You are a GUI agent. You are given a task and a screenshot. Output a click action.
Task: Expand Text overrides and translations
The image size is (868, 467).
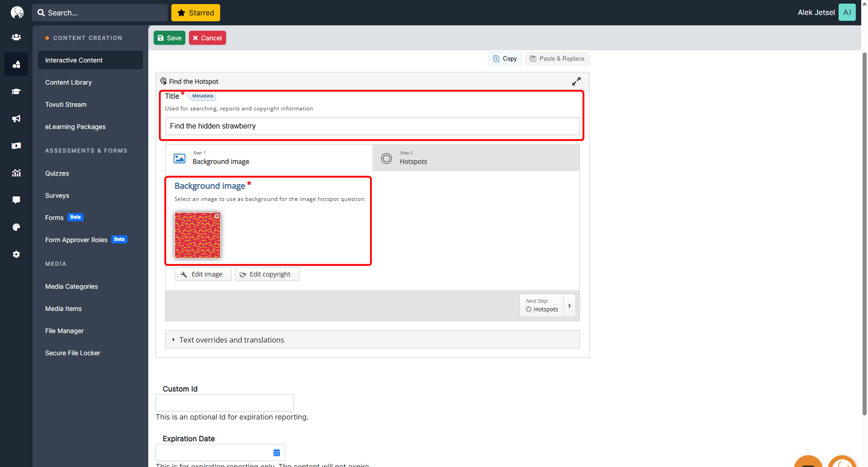click(373, 339)
